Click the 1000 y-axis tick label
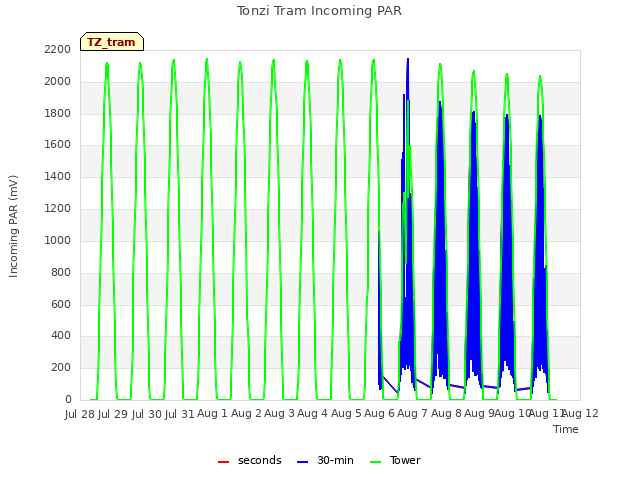This screenshot has height=480, width=640. pyautogui.click(x=58, y=240)
